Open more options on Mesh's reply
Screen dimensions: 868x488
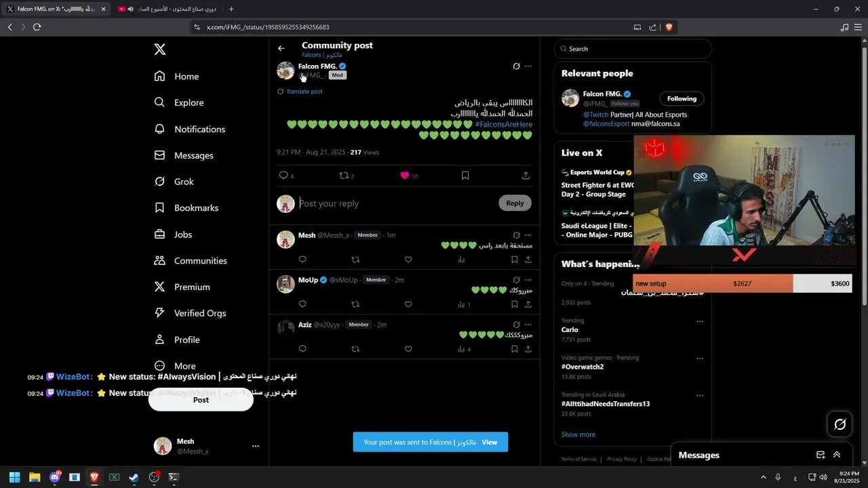coord(528,235)
